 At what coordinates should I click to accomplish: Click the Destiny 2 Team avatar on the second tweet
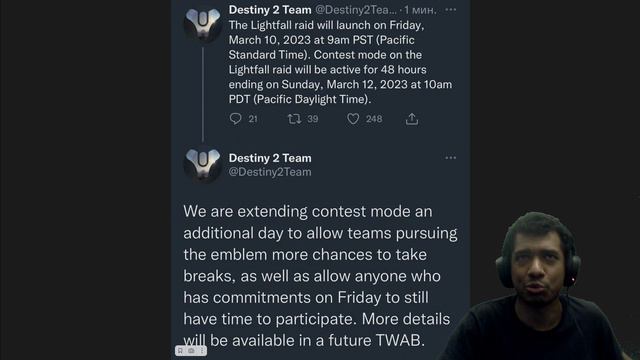pos(202,165)
